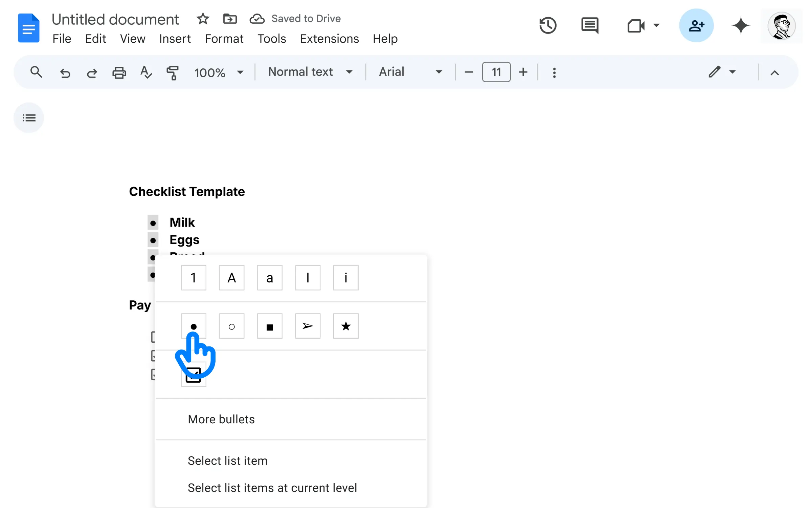This screenshot has width=812, height=508.
Task: Decrease the font size
Action: pyautogui.click(x=469, y=72)
